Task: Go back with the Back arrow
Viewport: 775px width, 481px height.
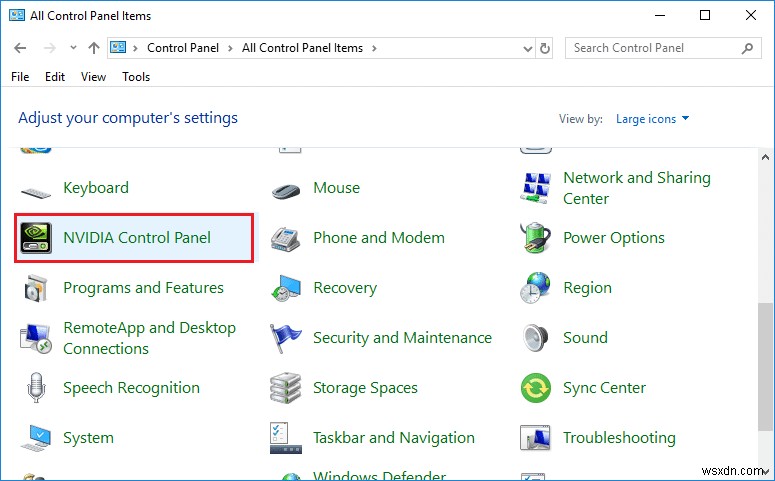Action: point(20,48)
